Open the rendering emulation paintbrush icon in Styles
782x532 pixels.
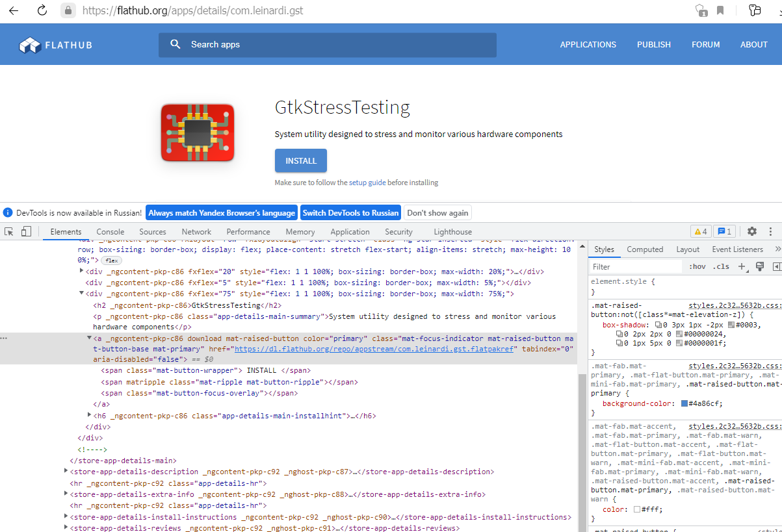759,266
